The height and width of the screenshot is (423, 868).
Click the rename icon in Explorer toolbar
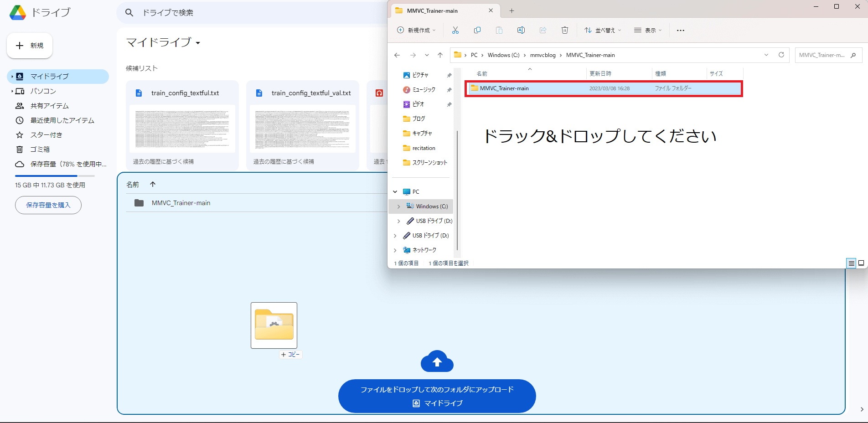click(x=521, y=30)
